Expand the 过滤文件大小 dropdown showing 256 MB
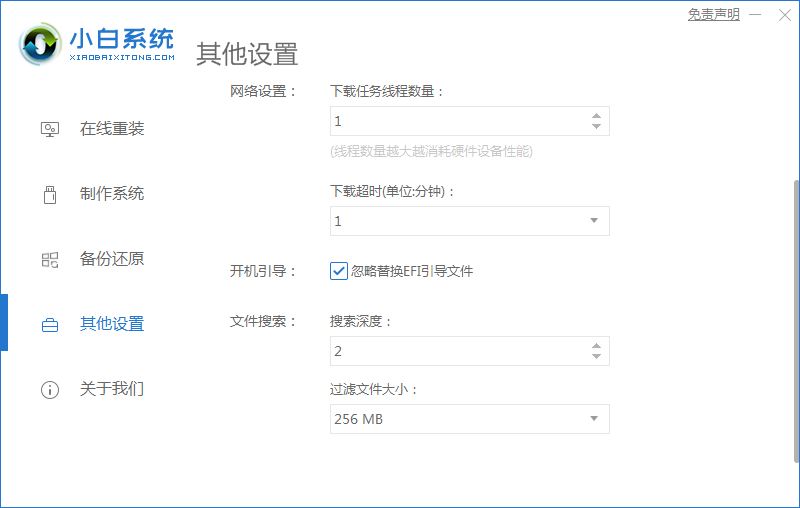Screen dimensions: 800x508 593,419
